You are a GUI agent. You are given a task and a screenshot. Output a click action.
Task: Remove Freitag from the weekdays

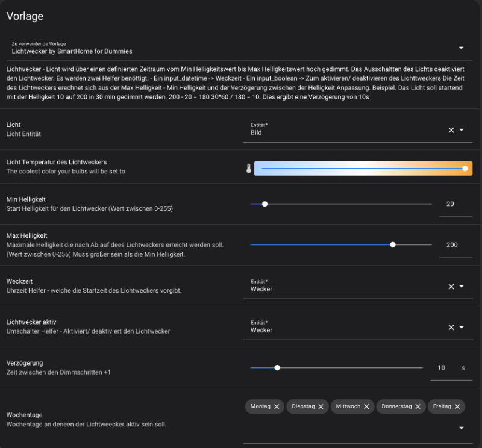click(x=457, y=407)
